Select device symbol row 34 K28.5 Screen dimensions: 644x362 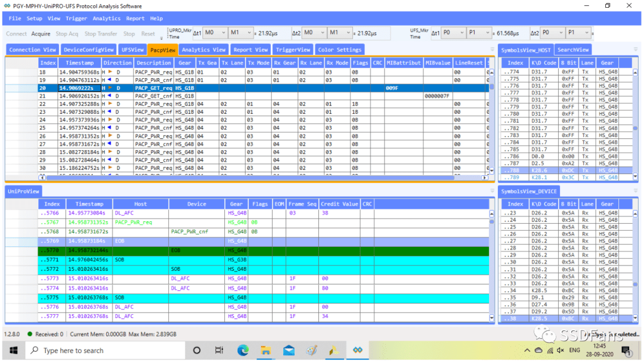[566, 290]
